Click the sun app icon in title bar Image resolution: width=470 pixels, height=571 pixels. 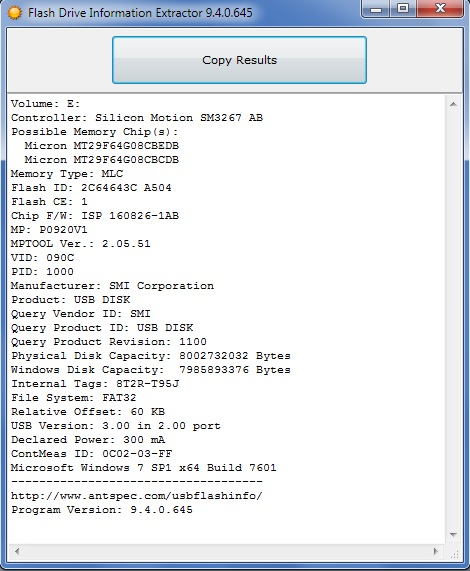pos(15,13)
